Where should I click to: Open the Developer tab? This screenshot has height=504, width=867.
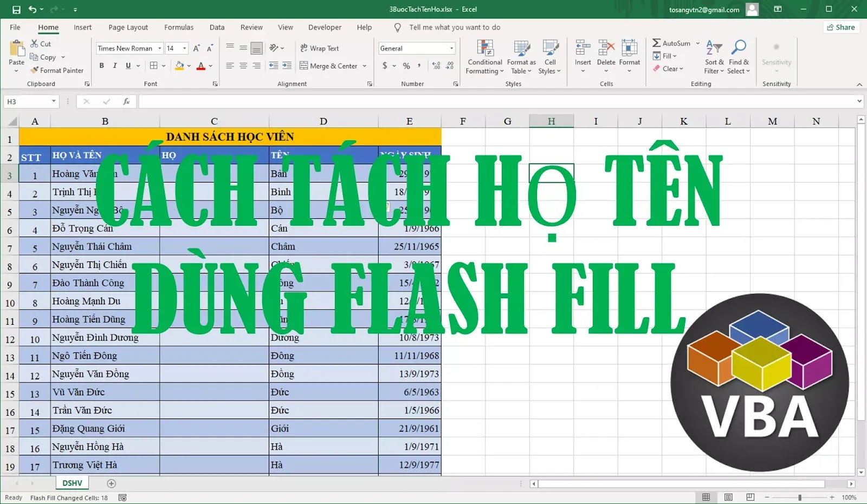(325, 27)
